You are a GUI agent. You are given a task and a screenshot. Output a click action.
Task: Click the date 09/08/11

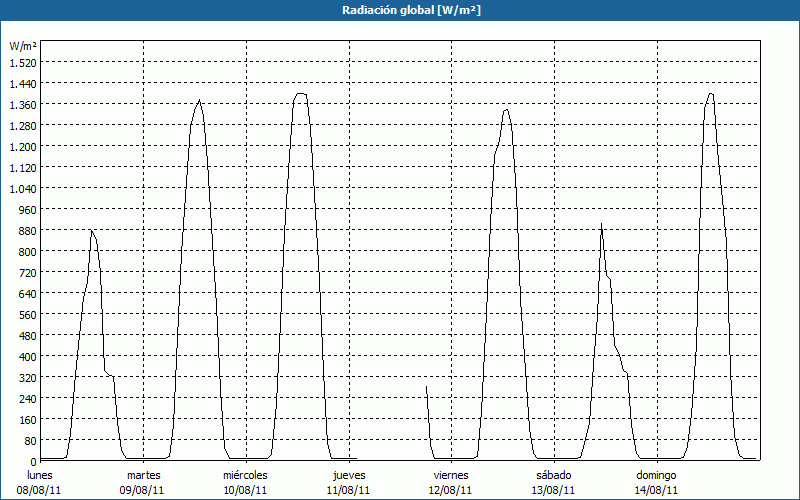tap(142, 490)
